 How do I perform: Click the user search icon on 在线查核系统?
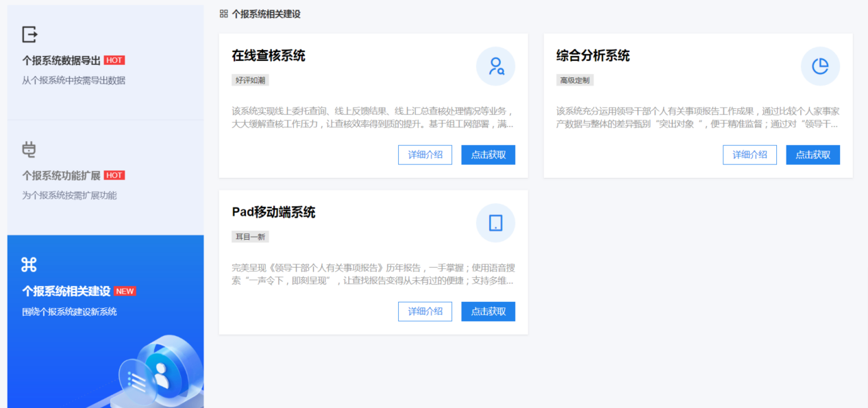click(495, 66)
